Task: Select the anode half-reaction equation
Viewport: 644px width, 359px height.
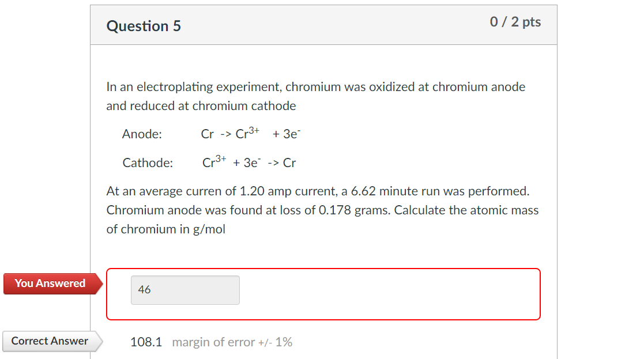Action: (x=252, y=133)
